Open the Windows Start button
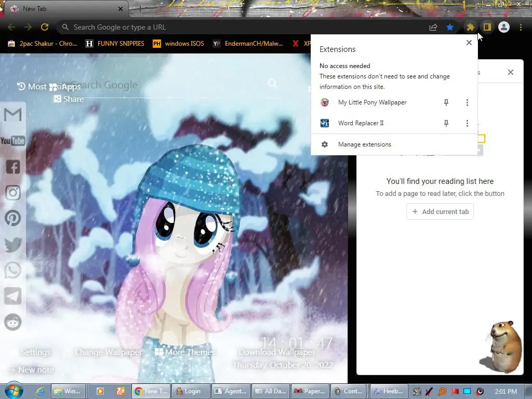 click(x=14, y=391)
